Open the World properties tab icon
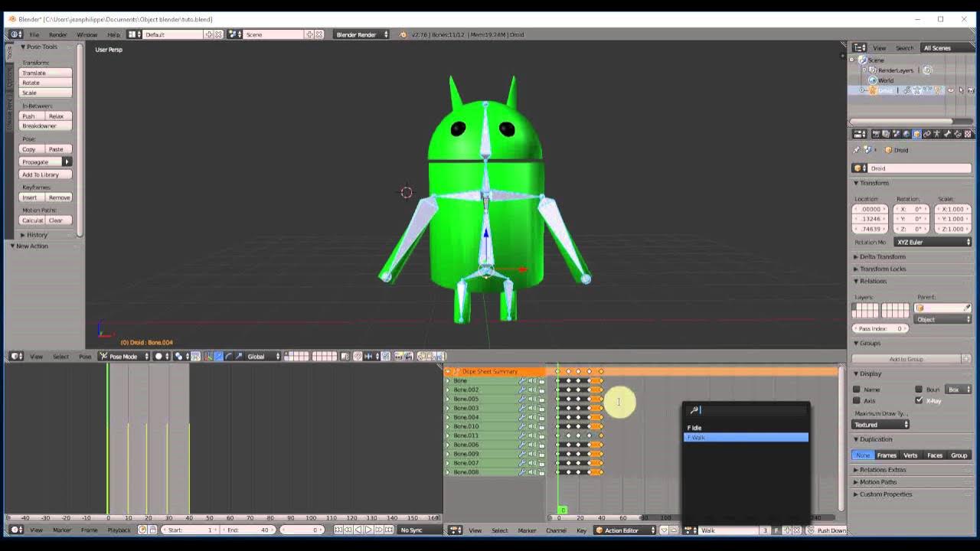This screenshot has width=980, height=551. [x=906, y=134]
